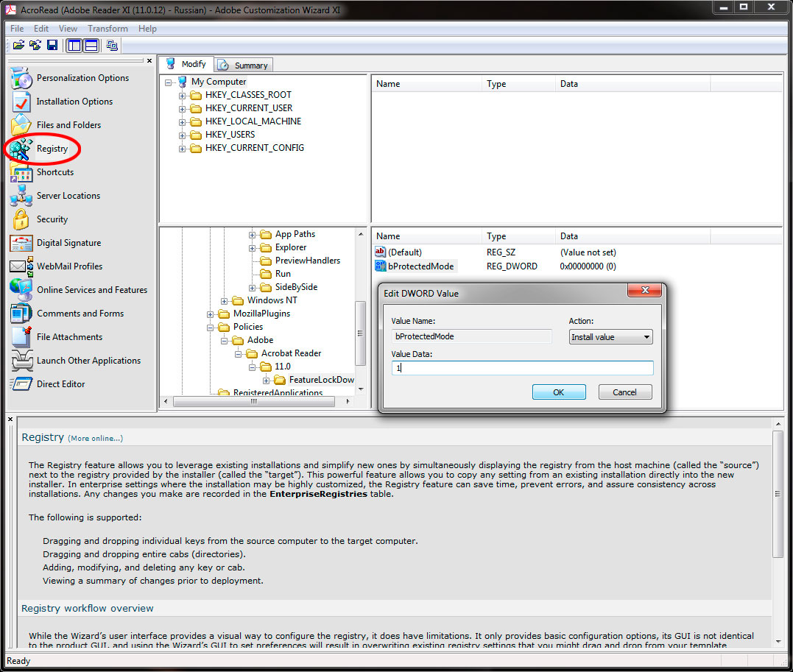Image resolution: width=793 pixels, height=672 pixels.
Task: Open the File Attachments sidebar icon
Action: (21, 337)
